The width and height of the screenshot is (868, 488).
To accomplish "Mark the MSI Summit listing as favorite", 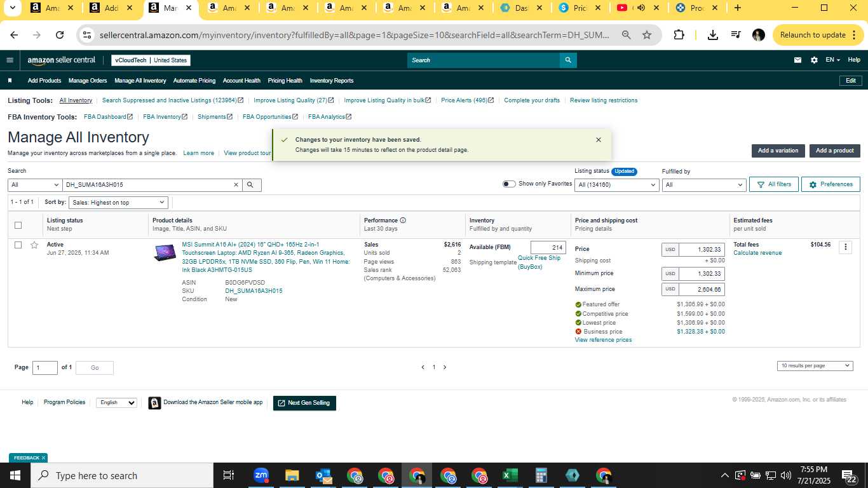I will (34, 245).
